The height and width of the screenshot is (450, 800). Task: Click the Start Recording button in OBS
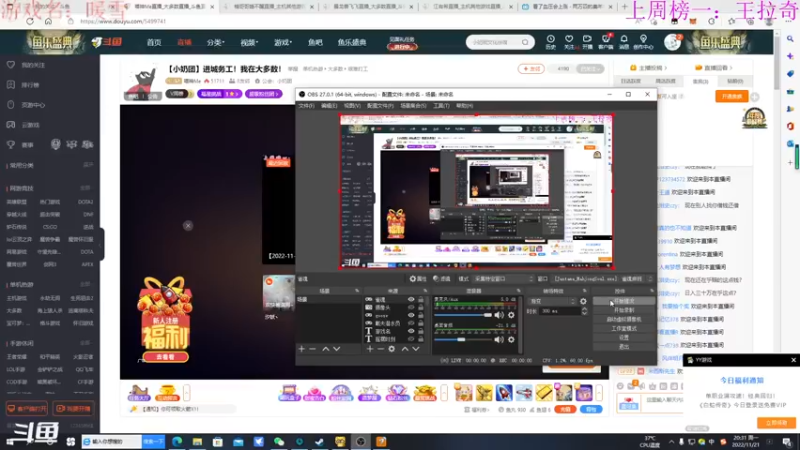tap(624, 310)
